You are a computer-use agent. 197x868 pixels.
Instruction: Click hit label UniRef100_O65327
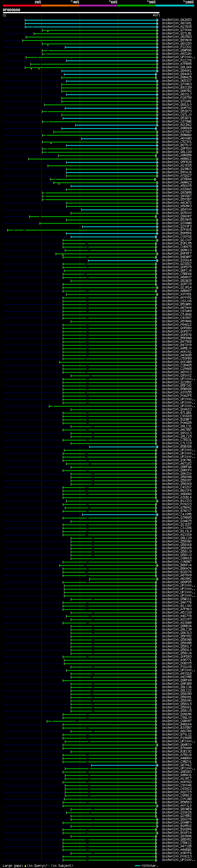(x=177, y=81)
